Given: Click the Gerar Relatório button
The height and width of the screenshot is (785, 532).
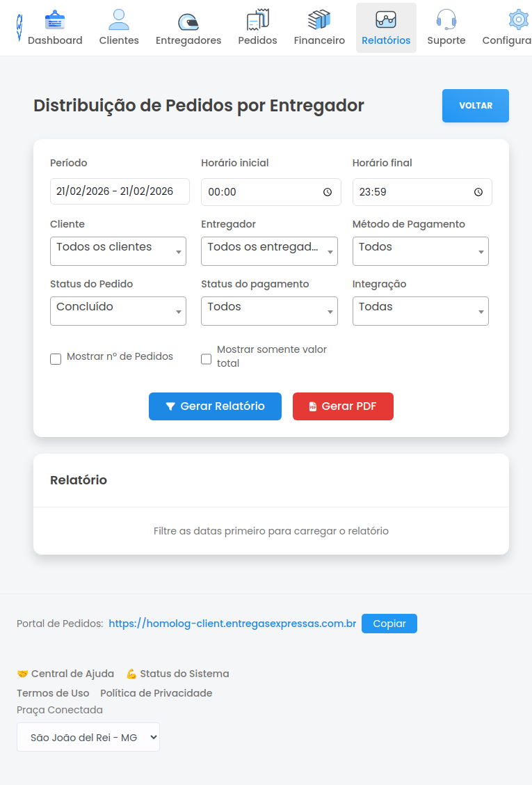Looking at the screenshot, I should point(215,406).
